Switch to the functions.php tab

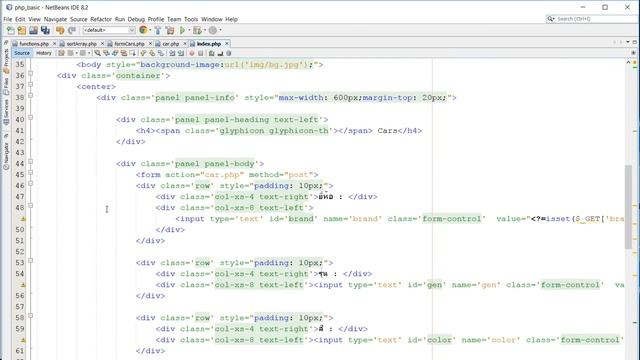(x=34, y=44)
